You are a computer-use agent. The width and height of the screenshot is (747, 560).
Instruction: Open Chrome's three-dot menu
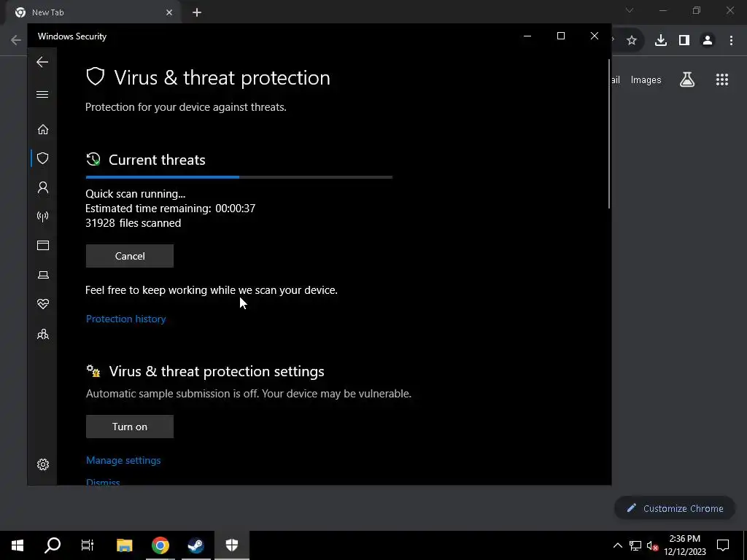tap(731, 41)
